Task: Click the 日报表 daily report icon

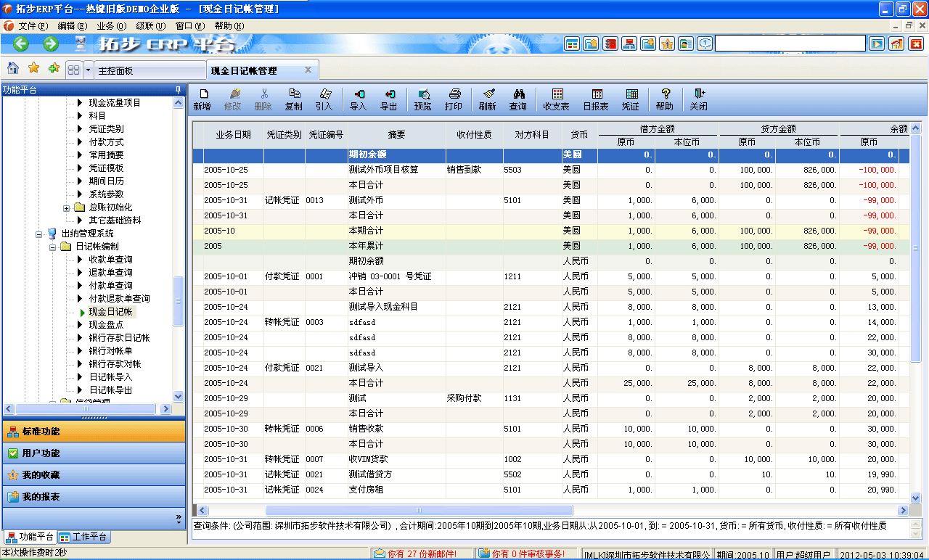Action: 597,99
